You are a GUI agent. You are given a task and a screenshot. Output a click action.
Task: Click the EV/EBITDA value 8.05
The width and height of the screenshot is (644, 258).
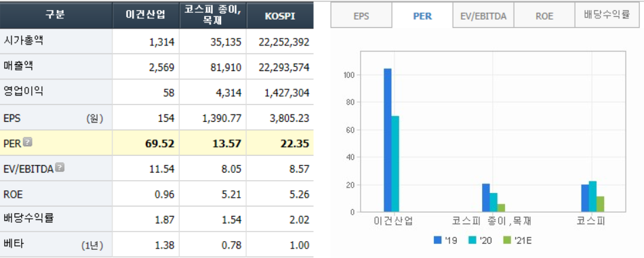232,169
